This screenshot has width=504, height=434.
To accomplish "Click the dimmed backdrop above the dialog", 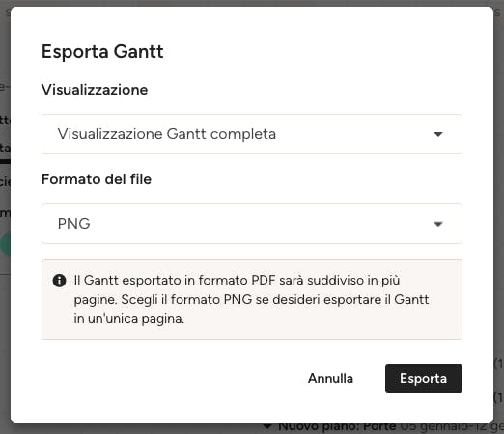I will pos(252,3).
